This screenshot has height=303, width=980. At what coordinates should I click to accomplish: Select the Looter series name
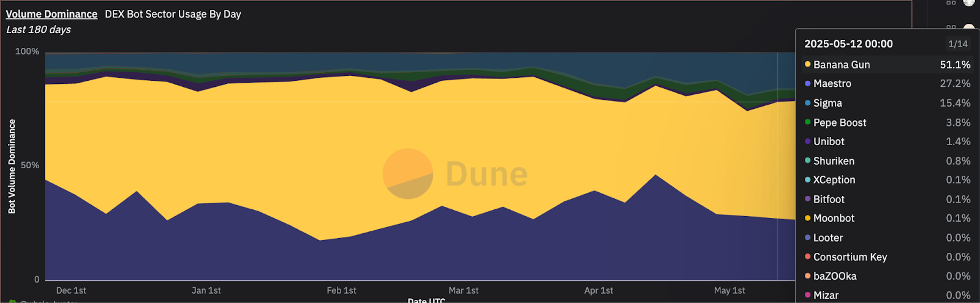click(x=828, y=238)
